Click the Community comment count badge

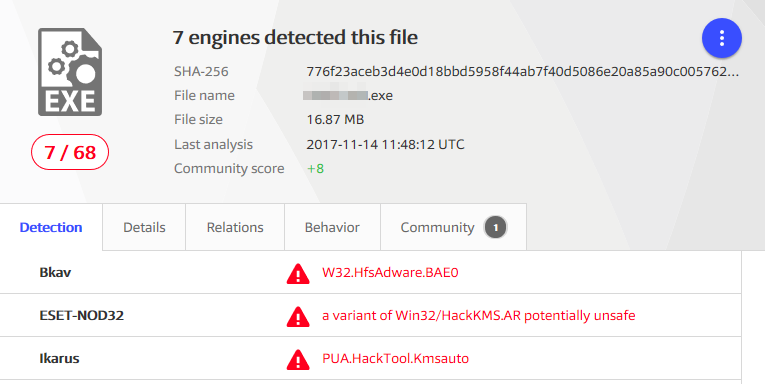(x=495, y=227)
